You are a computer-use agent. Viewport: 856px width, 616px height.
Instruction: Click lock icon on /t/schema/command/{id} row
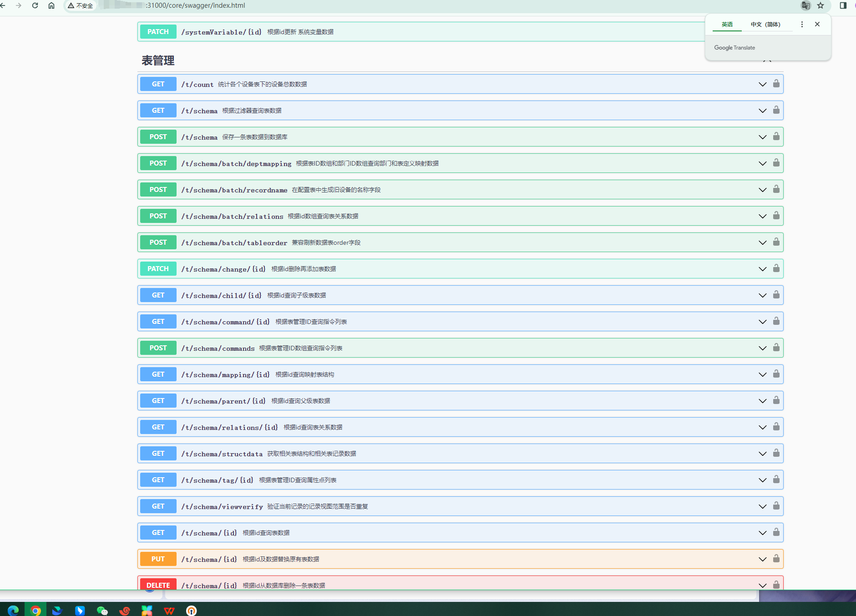(x=776, y=321)
